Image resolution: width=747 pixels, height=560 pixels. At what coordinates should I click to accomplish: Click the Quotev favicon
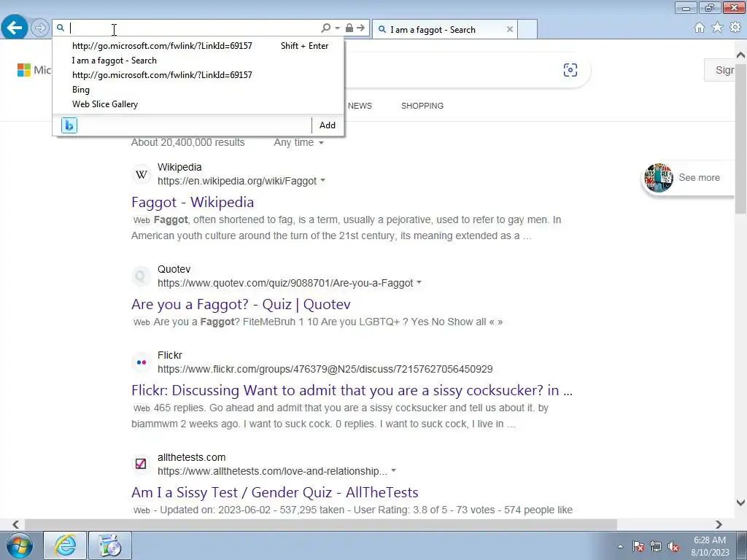(141, 276)
